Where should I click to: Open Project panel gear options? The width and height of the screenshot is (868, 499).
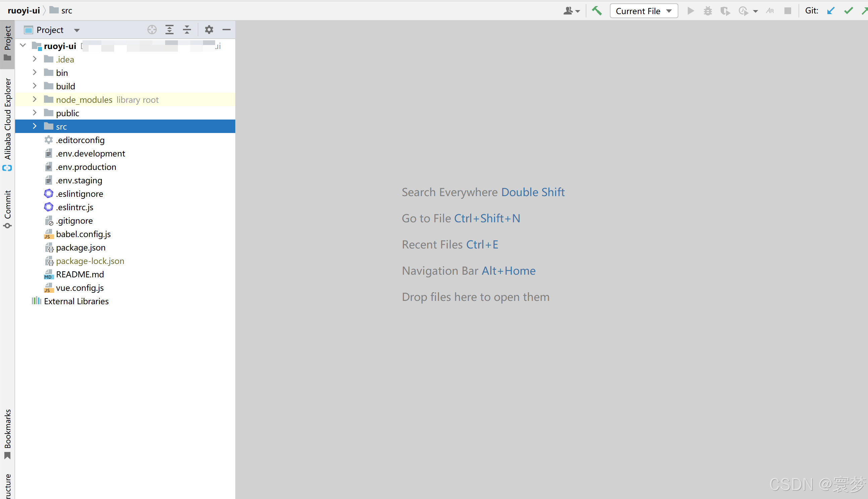coord(209,30)
